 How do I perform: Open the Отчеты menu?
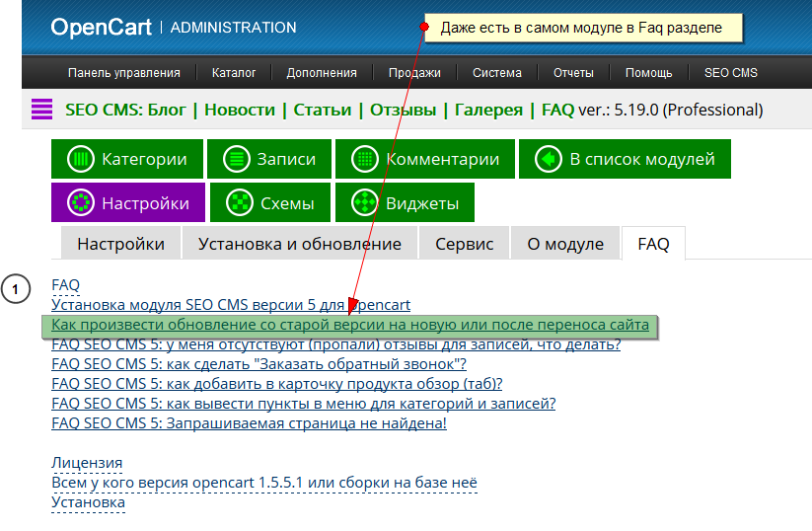tap(573, 72)
